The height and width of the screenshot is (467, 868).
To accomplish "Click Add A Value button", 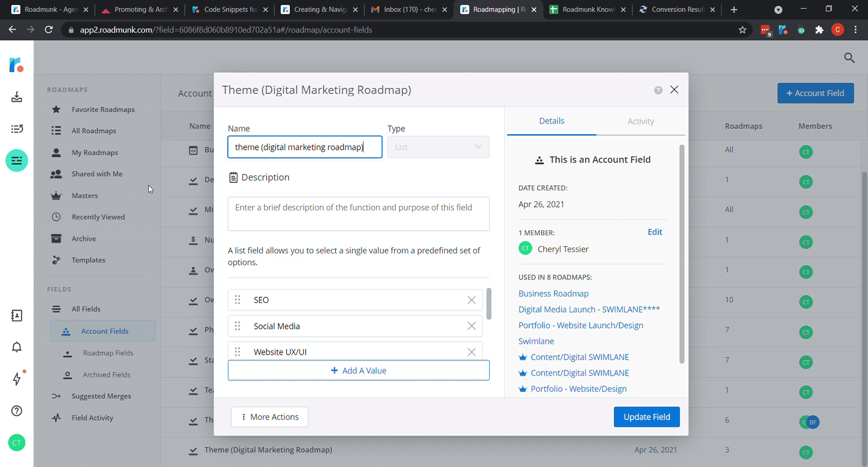I will click(359, 371).
